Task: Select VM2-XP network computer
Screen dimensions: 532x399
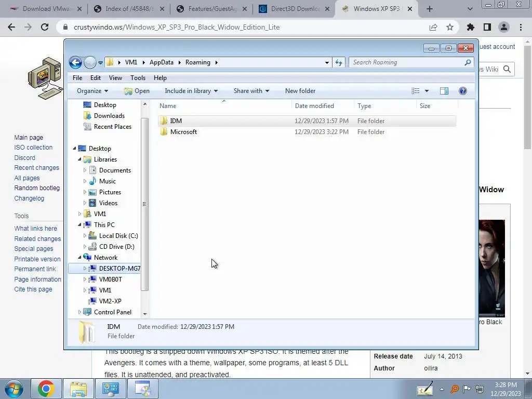Action: tap(105, 301)
